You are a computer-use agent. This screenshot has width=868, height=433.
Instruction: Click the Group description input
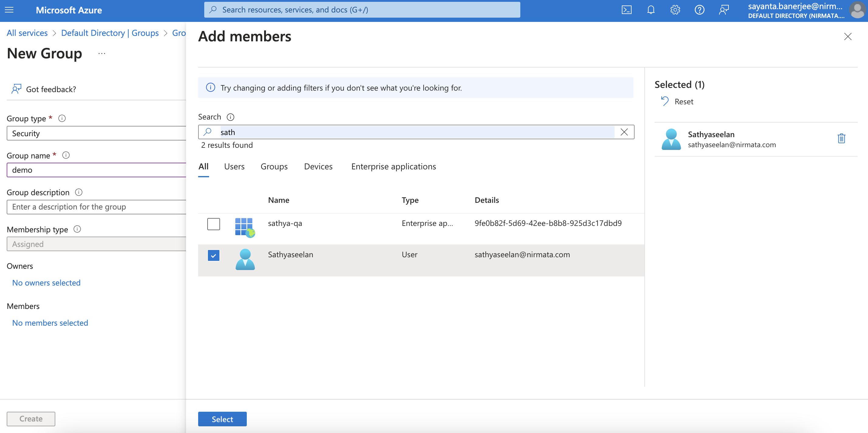tap(96, 207)
